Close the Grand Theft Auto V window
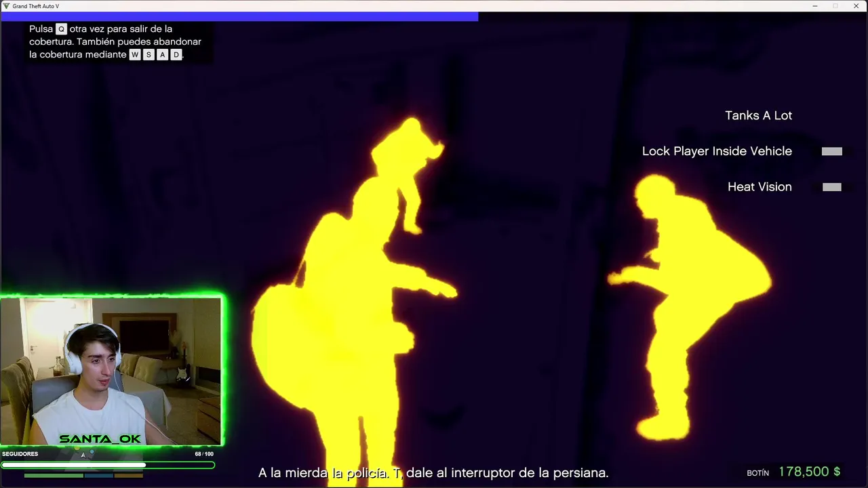 [x=856, y=6]
